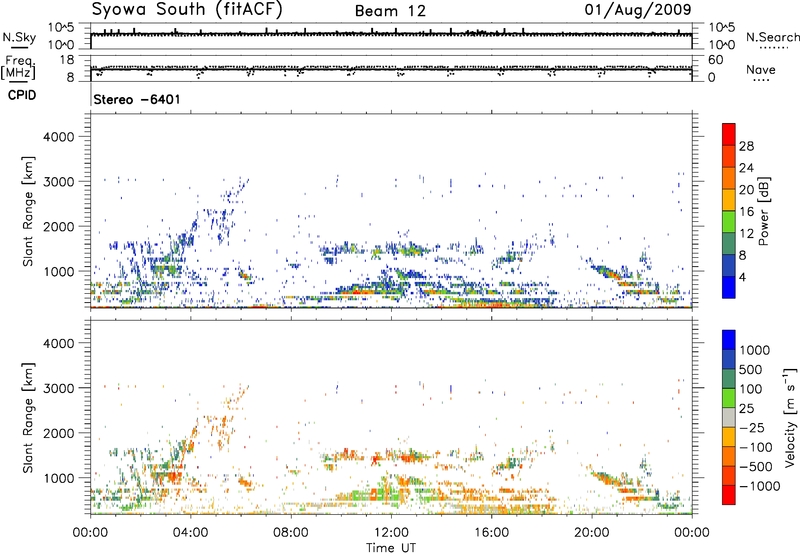This screenshot has width=800, height=554.
Task: Click the 'Syowa South (fitACF)' title
Action: click(x=186, y=10)
